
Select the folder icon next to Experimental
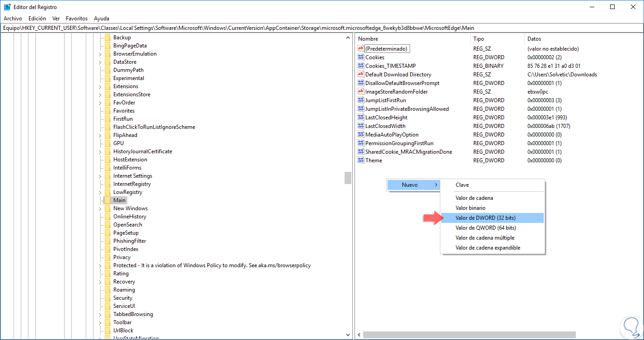(x=107, y=78)
